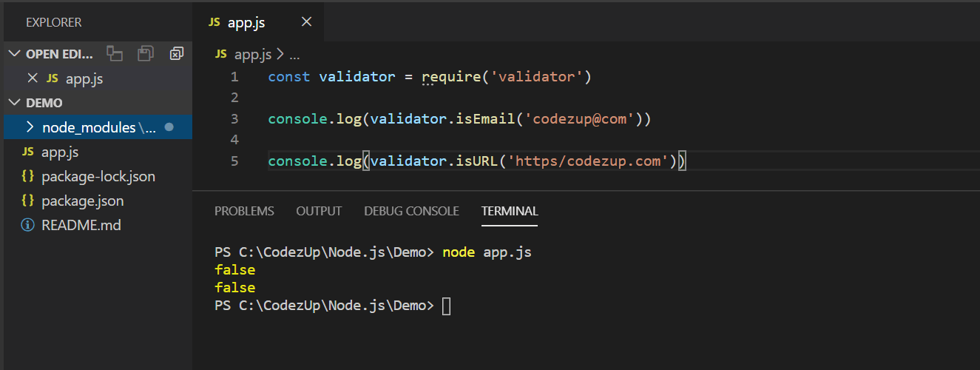Select the TERMINAL tab
The image size is (980, 370).
coord(510,211)
